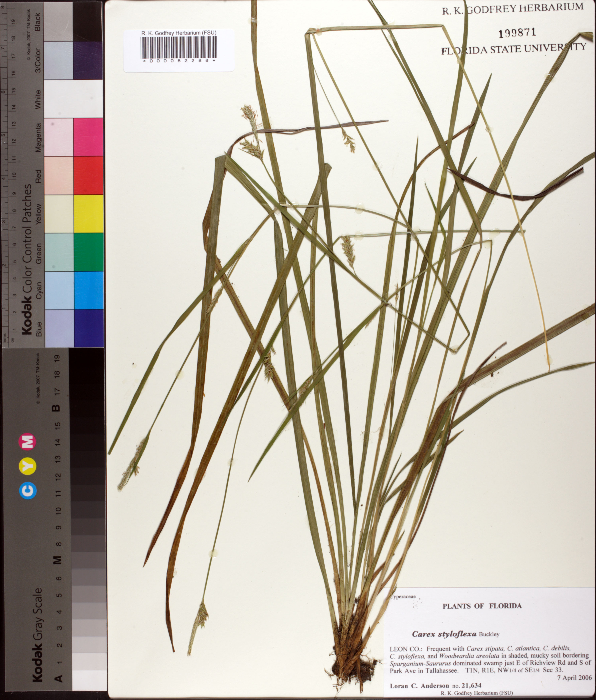Image resolution: width=596 pixels, height=700 pixels.
Task: Select the hot pink magenta patch
Action: 88,137
